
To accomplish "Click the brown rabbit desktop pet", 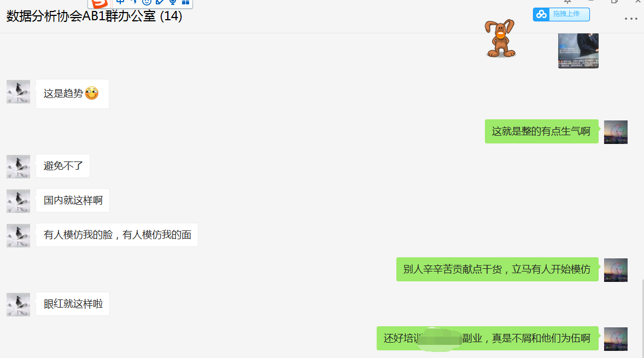I will click(500, 38).
